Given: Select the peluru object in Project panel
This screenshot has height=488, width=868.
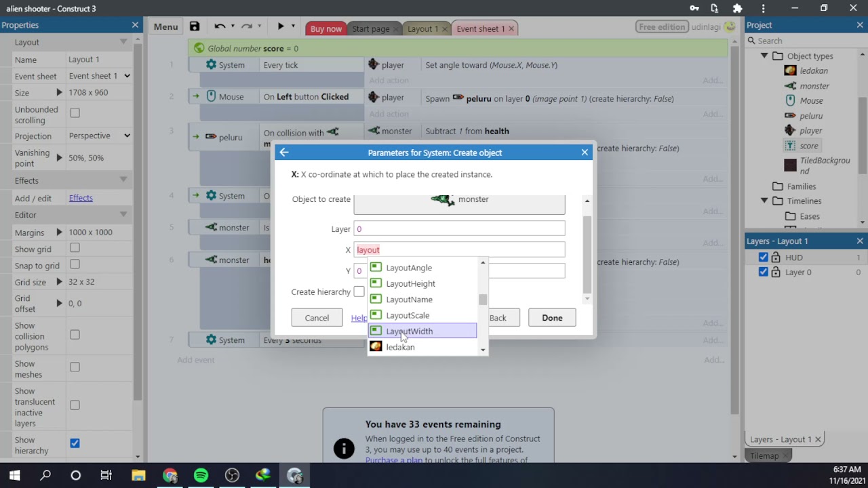Looking at the screenshot, I should pos(811,116).
